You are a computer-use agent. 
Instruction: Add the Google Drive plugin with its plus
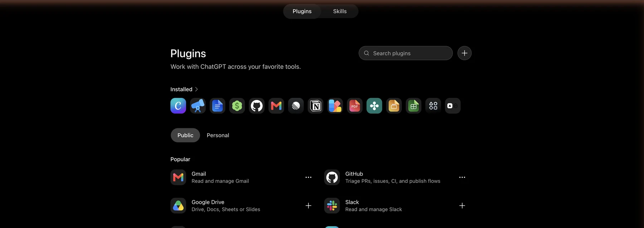click(308, 205)
